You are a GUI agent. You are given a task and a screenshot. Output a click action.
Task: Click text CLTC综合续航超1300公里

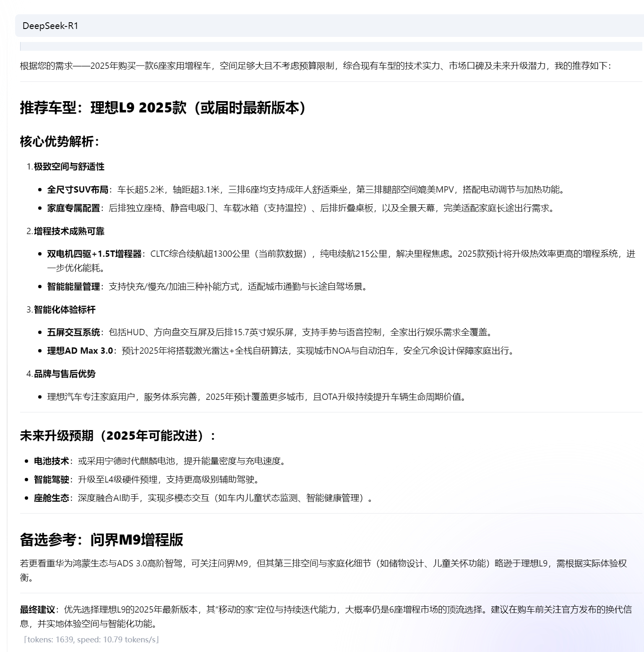200,254
